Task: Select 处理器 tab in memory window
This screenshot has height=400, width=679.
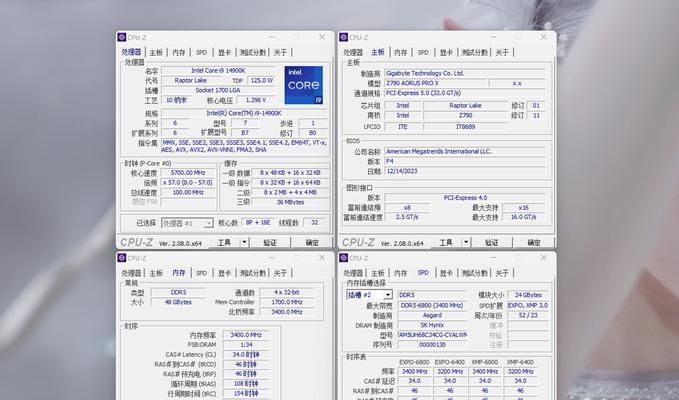Action: 131,273
